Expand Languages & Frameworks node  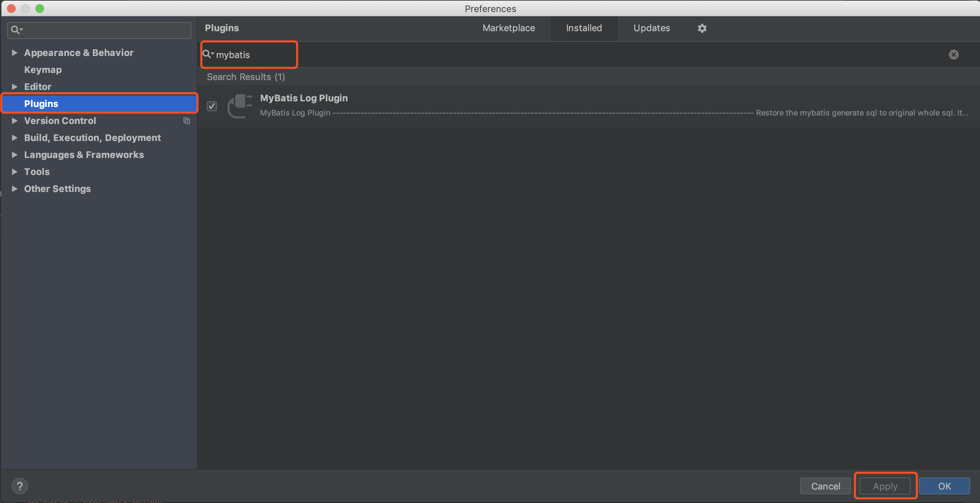pos(15,154)
